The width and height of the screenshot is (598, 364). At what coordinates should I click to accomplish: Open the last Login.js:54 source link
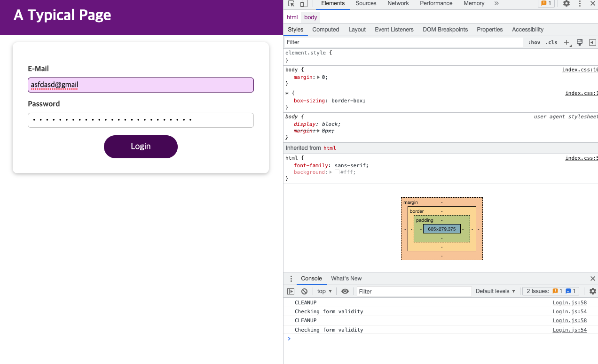569,330
